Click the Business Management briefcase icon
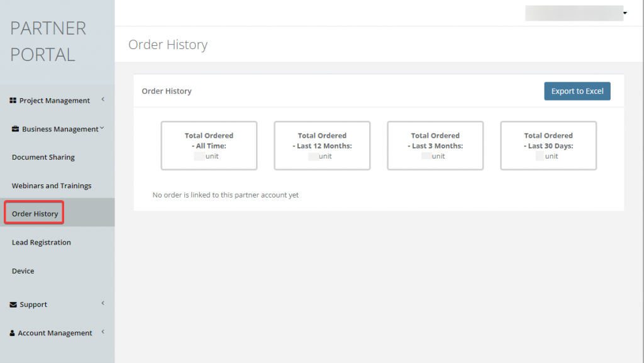Viewport: 644px width, 363px height. [x=16, y=129]
